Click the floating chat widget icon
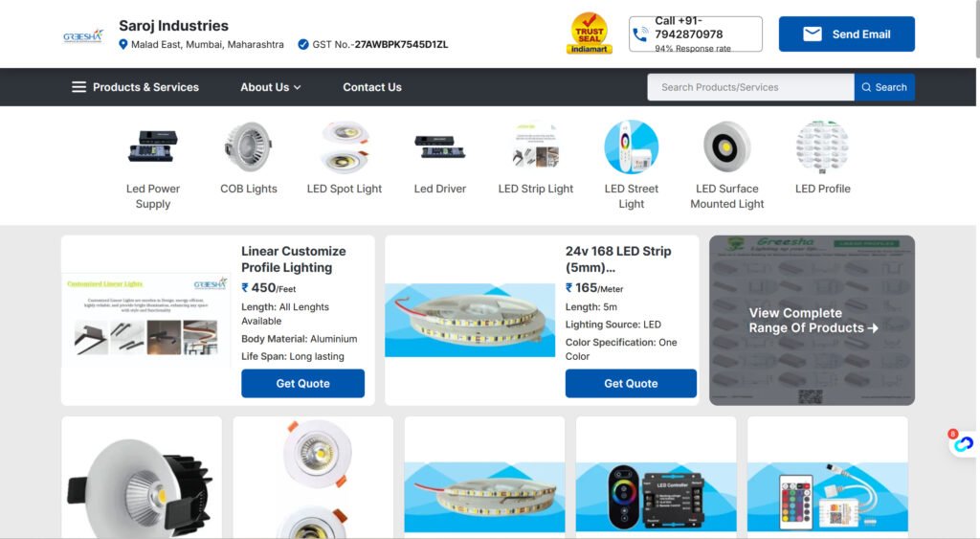The height and width of the screenshot is (539, 980). coord(963,444)
